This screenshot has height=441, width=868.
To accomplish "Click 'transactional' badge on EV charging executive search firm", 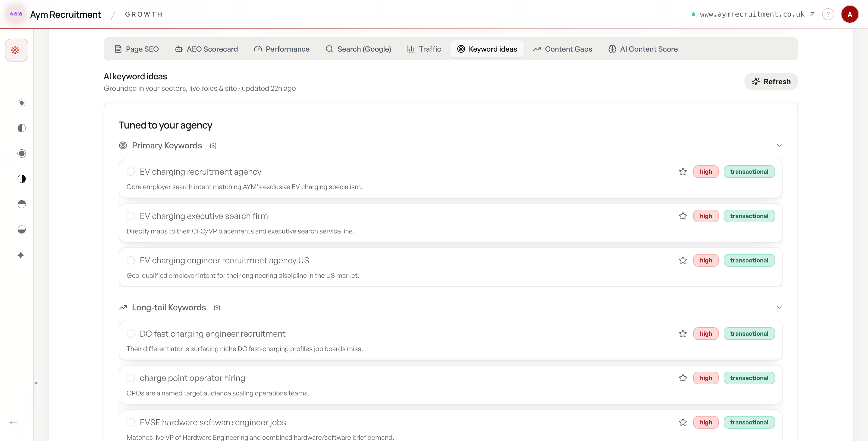I will pos(749,216).
